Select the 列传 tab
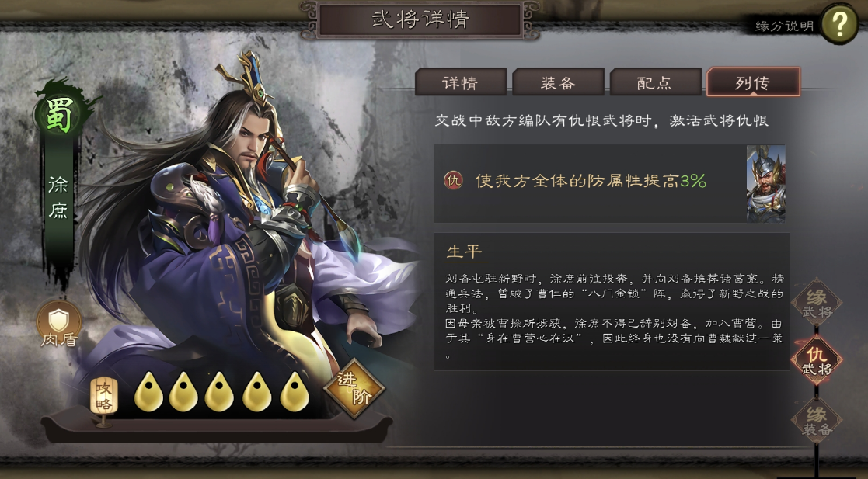The height and width of the screenshot is (479, 868). pyautogui.click(x=754, y=82)
